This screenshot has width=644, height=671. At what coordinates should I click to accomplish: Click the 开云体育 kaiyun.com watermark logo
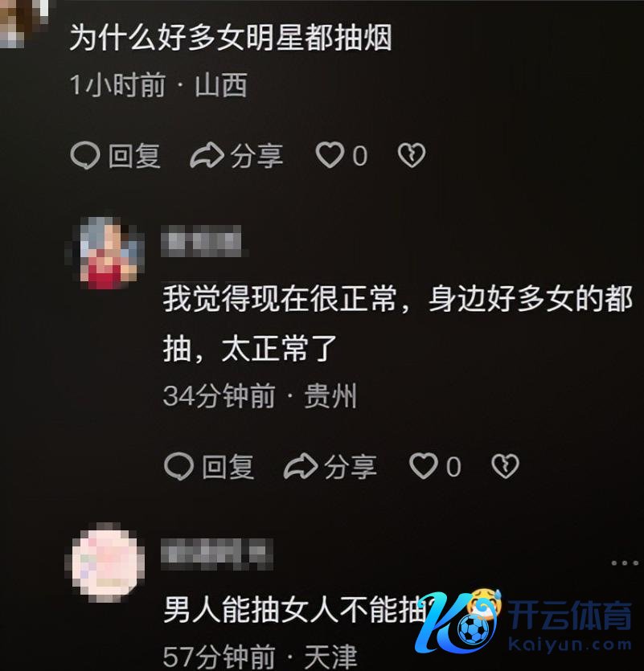pos(523,621)
